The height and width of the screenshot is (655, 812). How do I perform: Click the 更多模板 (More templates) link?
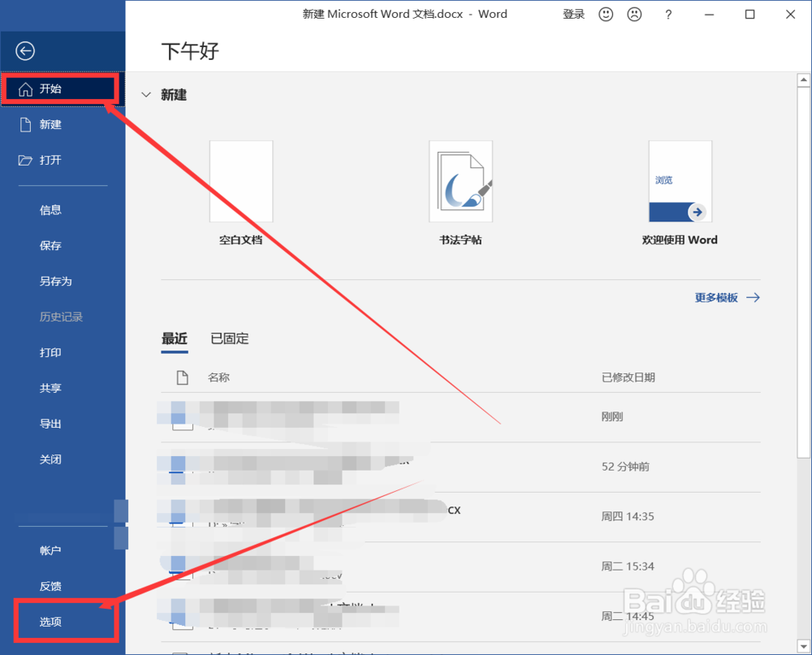(716, 297)
